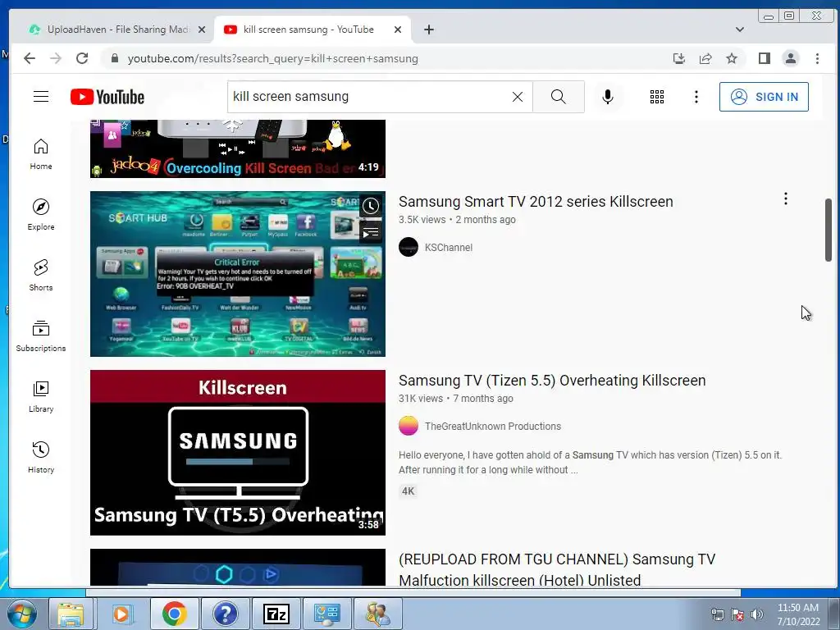The image size is (840, 630).
Task: Click the address bar URL
Action: pyautogui.click(x=272, y=59)
